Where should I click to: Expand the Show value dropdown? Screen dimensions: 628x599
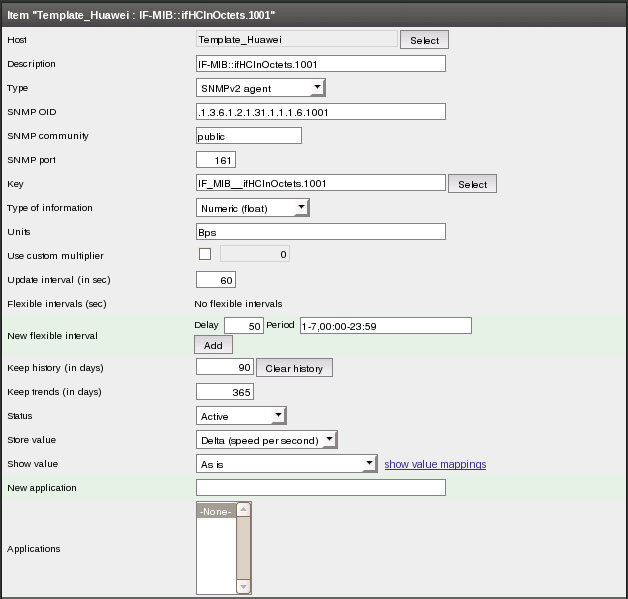click(287, 464)
